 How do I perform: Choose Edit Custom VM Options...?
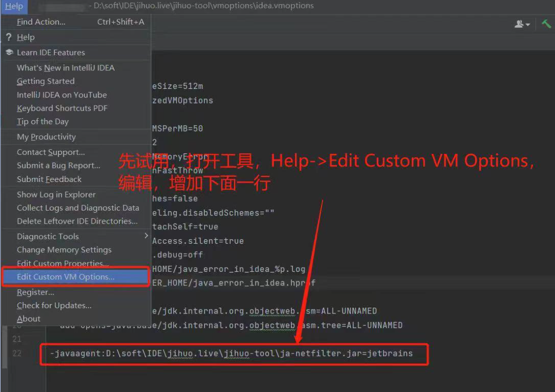coord(65,277)
